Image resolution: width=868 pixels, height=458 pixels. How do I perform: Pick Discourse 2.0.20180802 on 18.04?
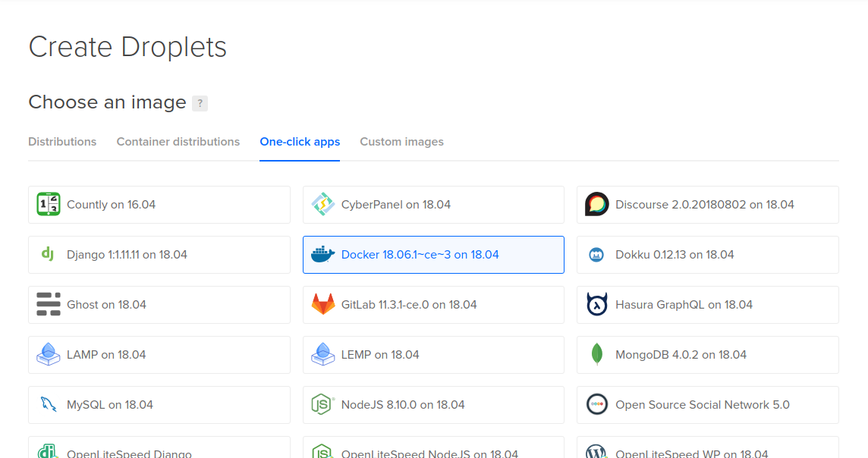coord(708,205)
